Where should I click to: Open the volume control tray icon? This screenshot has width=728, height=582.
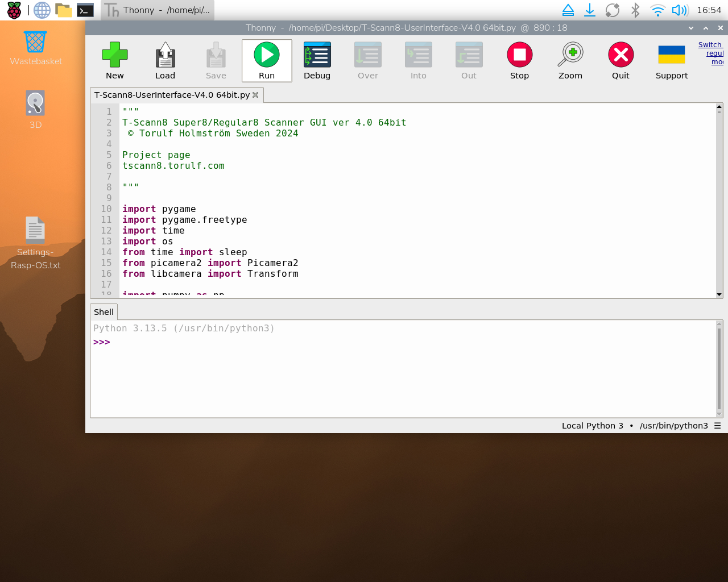point(680,10)
